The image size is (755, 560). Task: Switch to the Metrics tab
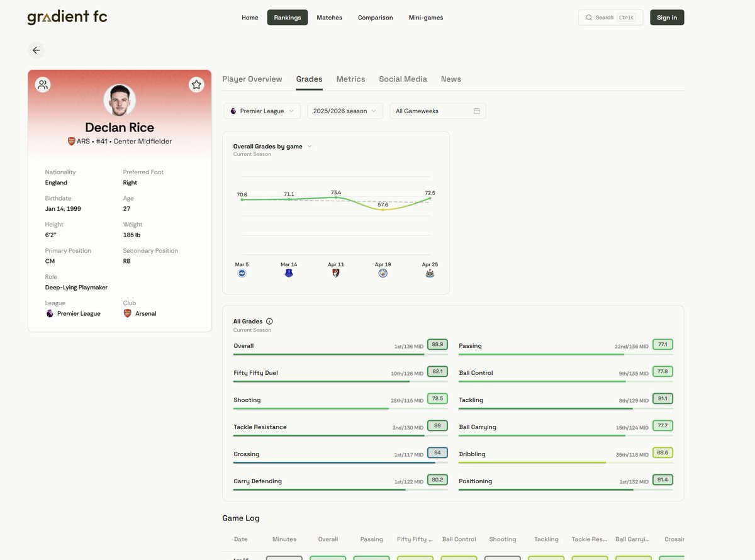(x=350, y=79)
